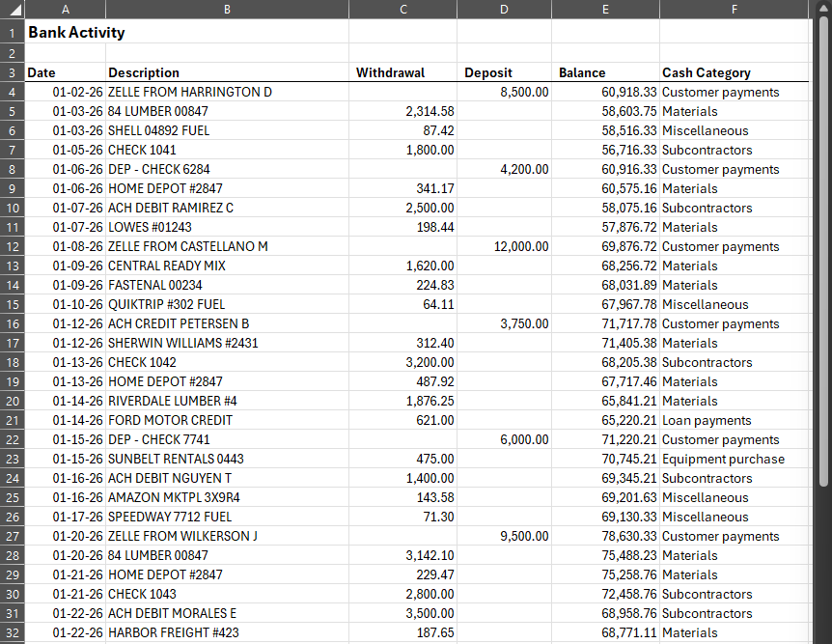The width and height of the screenshot is (832, 644).
Task: Select 'DEP - CHECK 7741' cell
Action: tap(227, 440)
